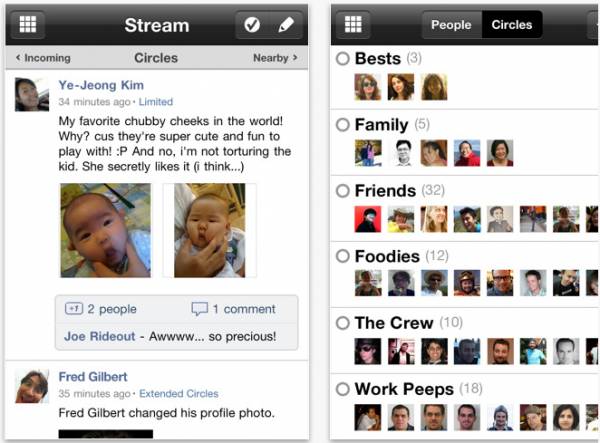Tap the '35 minutes ago' timestamp
Image resolution: width=600 pixels, height=443 pixels.
[95, 394]
